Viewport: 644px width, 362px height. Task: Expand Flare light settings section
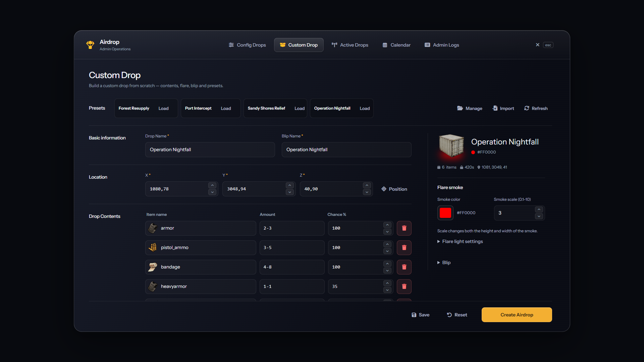coord(460,242)
